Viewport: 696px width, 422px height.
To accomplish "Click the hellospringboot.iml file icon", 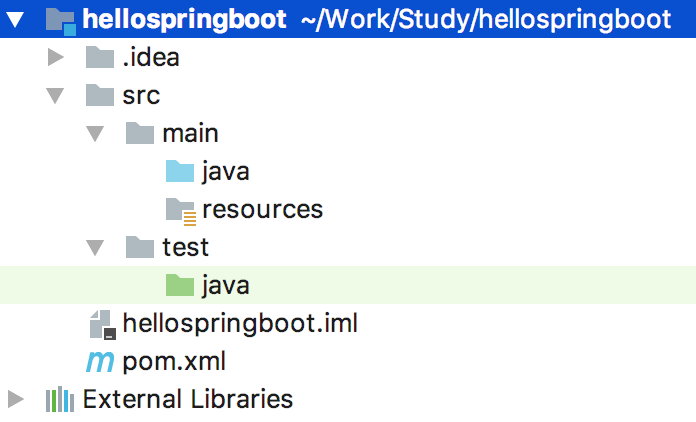I will [101, 324].
